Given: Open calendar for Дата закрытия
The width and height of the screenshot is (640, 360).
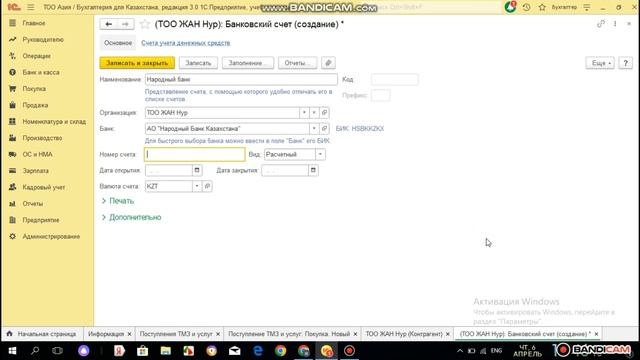Looking at the screenshot, I should [x=313, y=170].
